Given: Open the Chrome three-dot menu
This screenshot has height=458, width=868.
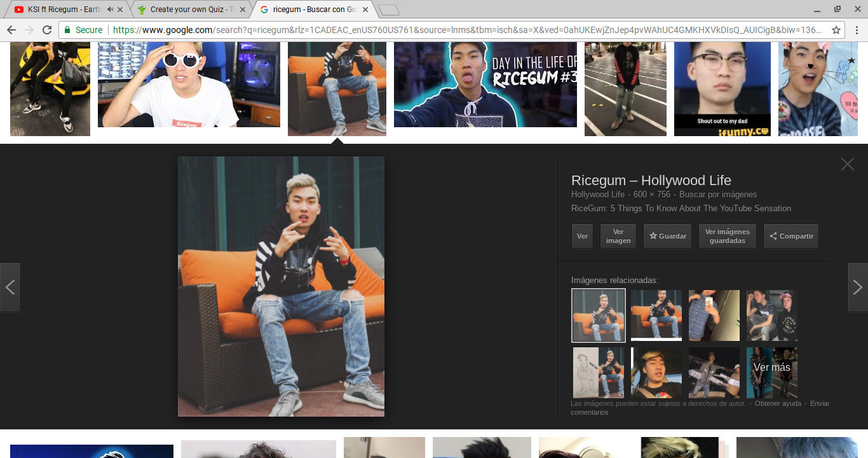Looking at the screenshot, I should click(857, 30).
